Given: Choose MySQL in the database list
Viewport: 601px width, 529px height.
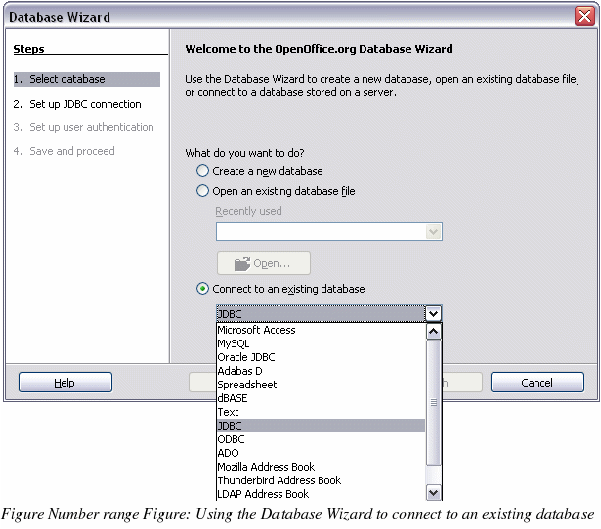Looking at the screenshot, I should tap(233, 343).
